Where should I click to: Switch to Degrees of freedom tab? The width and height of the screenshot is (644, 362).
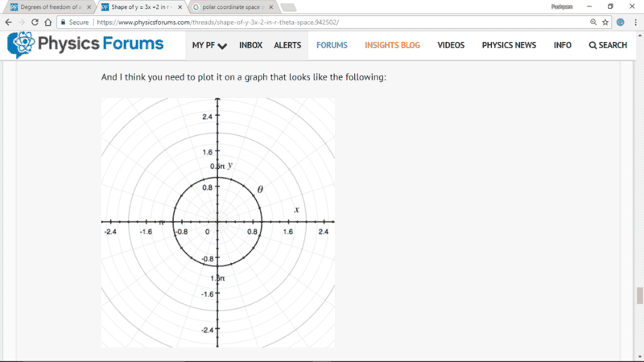coord(49,7)
